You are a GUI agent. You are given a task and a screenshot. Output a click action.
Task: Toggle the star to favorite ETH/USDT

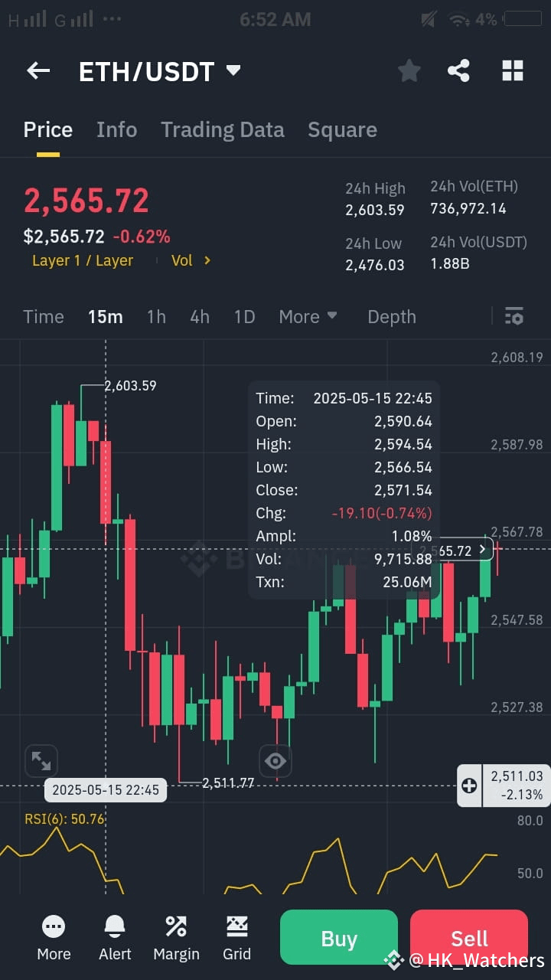pos(409,70)
